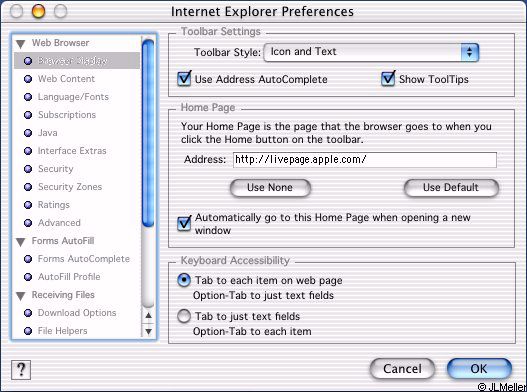Click the sidebar scroll up arrow
The height and width of the screenshot is (392, 527).
[x=148, y=316]
